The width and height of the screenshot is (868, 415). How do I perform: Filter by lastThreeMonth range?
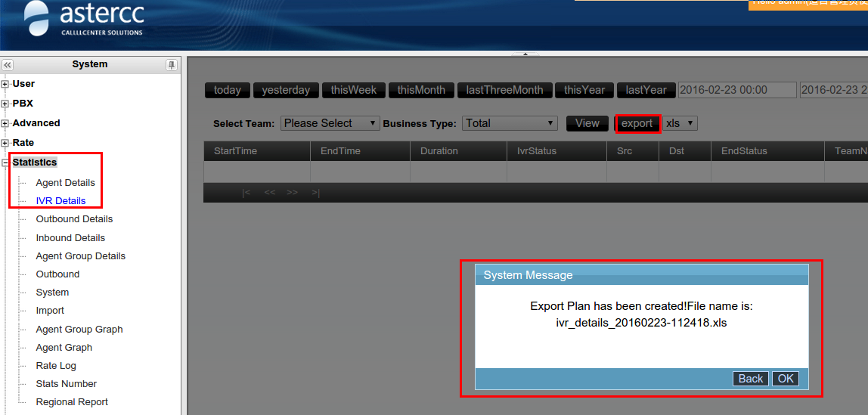[x=504, y=90]
